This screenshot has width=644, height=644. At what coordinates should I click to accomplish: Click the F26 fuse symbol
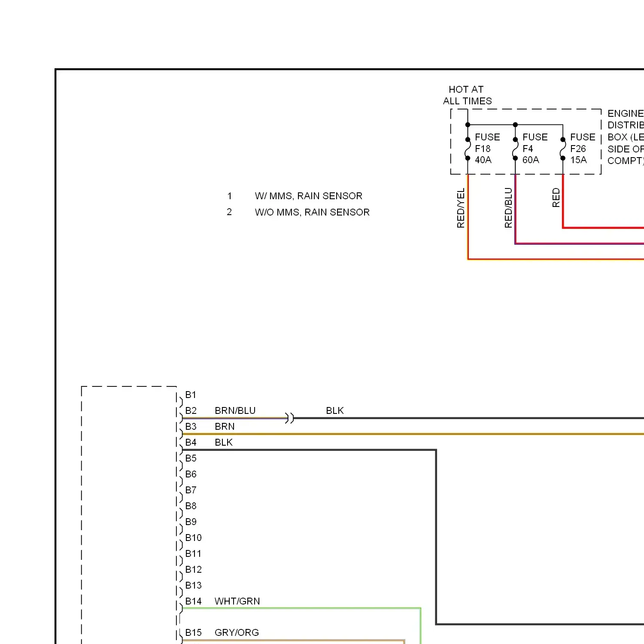(x=563, y=149)
